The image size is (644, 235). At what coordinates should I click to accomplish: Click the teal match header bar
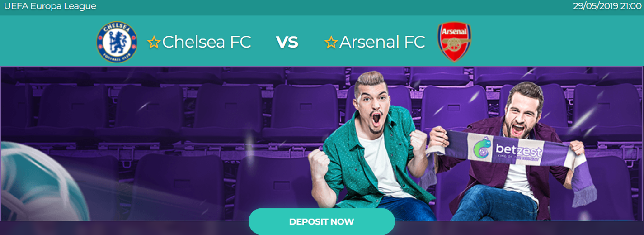click(x=322, y=41)
